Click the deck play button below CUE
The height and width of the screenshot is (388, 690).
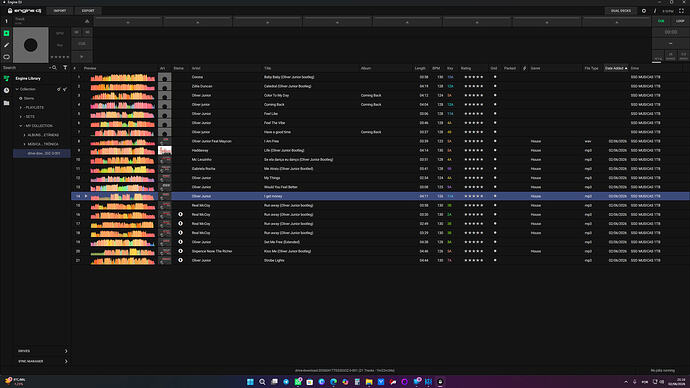click(82, 57)
